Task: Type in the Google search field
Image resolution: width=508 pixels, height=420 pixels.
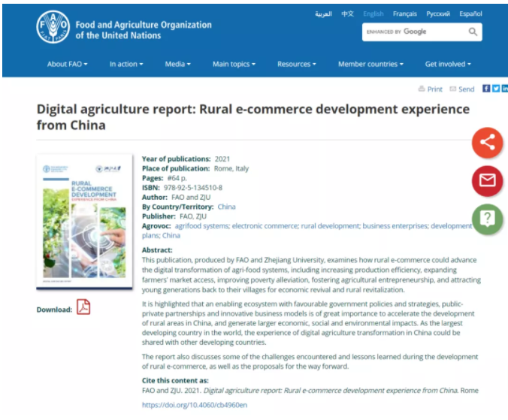Action: [x=412, y=32]
